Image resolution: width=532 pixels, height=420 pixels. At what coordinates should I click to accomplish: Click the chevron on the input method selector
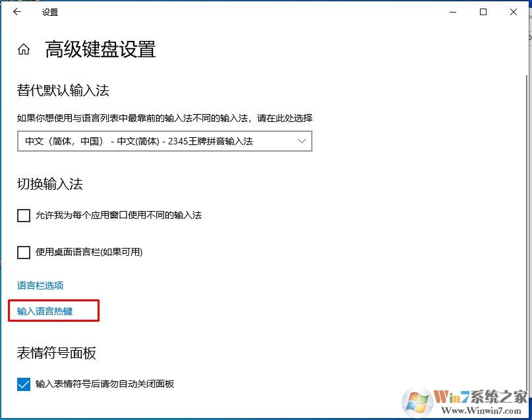point(302,141)
